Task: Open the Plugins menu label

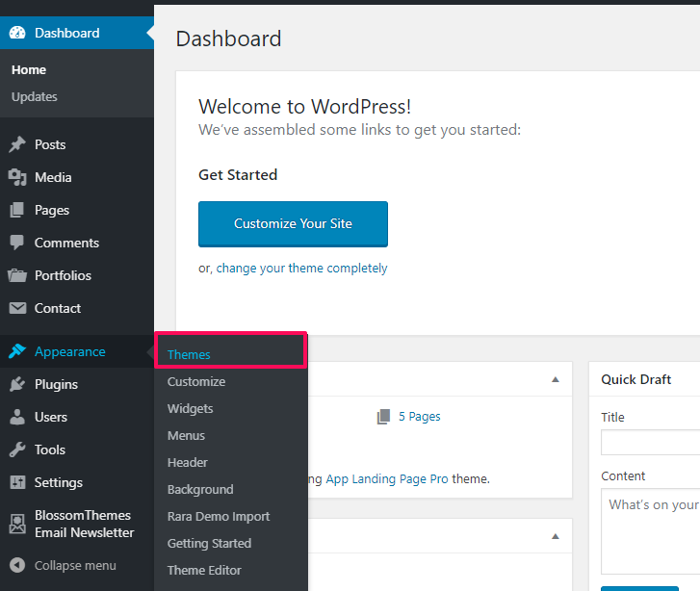Action: (56, 384)
